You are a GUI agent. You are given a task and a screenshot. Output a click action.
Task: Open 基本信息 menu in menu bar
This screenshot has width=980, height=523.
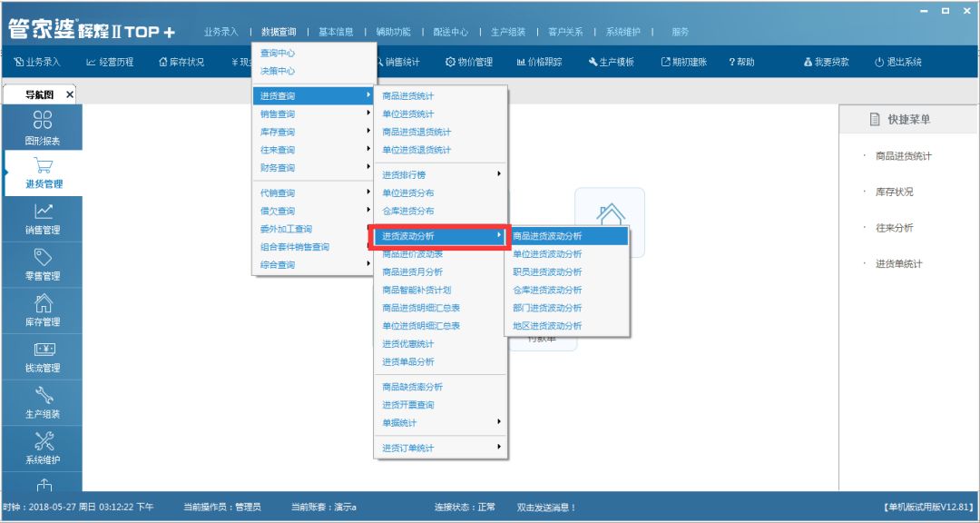[x=336, y=32]
